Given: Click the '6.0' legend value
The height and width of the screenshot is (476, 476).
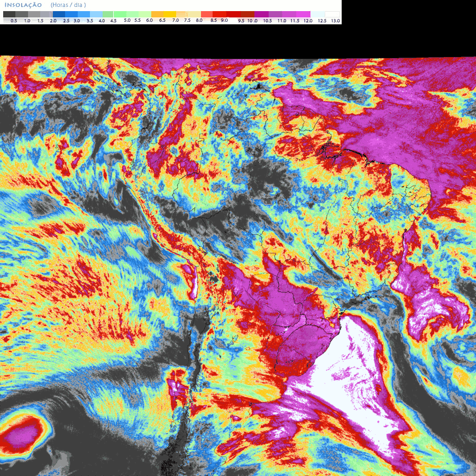Looking at the screenshot, I should click(149, 20).
